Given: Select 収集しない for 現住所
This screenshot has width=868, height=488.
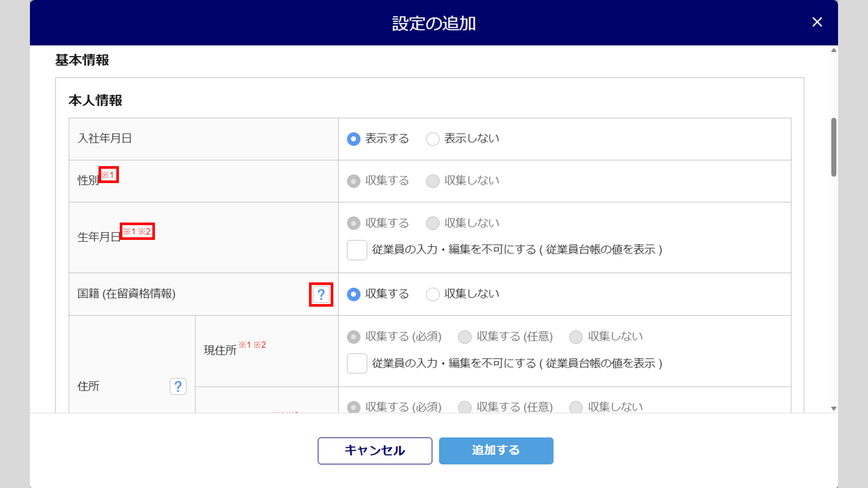Looking at the screenshot, I should point(576,337).
